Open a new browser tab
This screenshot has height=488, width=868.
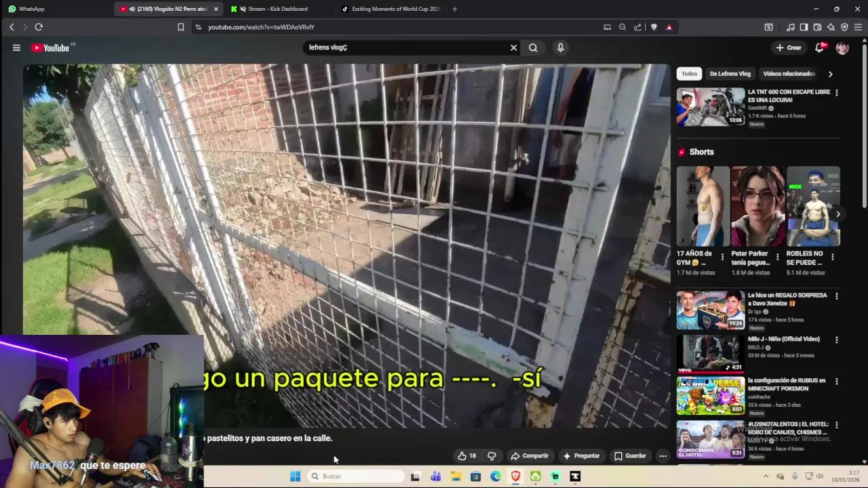tap(454, 9)
